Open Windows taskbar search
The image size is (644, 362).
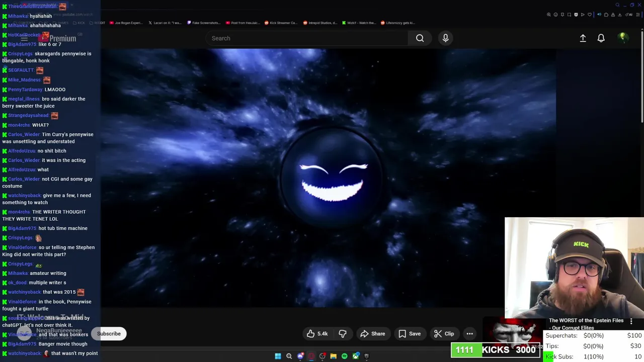[x=289, y=356]
